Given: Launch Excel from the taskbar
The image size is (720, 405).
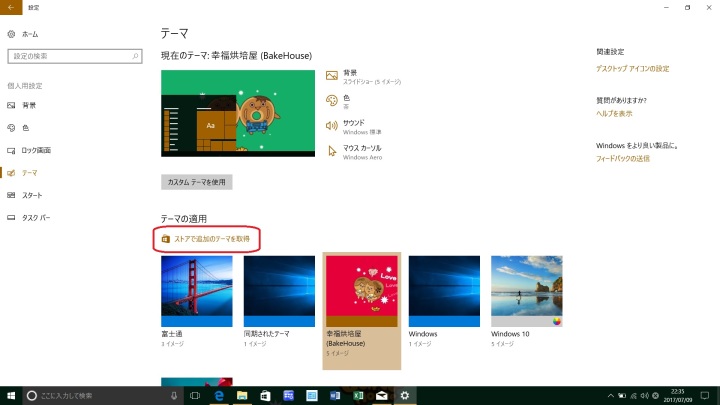Looking at the screenshot, I should (358, 395).
